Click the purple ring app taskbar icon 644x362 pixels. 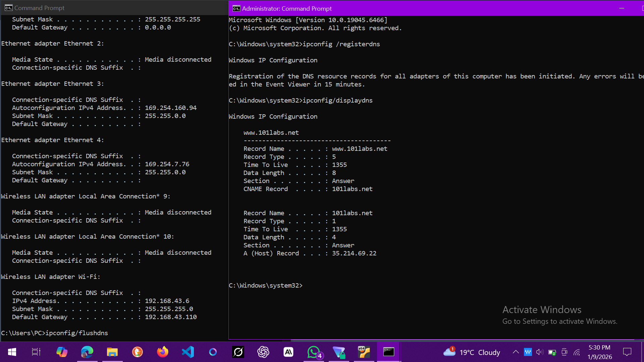(213, 352)
